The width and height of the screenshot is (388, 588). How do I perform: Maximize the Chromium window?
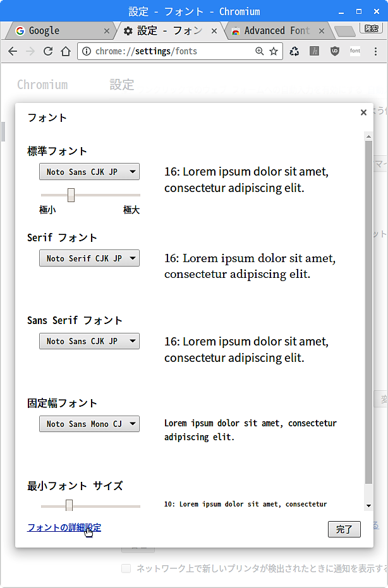tap(359, 11)
